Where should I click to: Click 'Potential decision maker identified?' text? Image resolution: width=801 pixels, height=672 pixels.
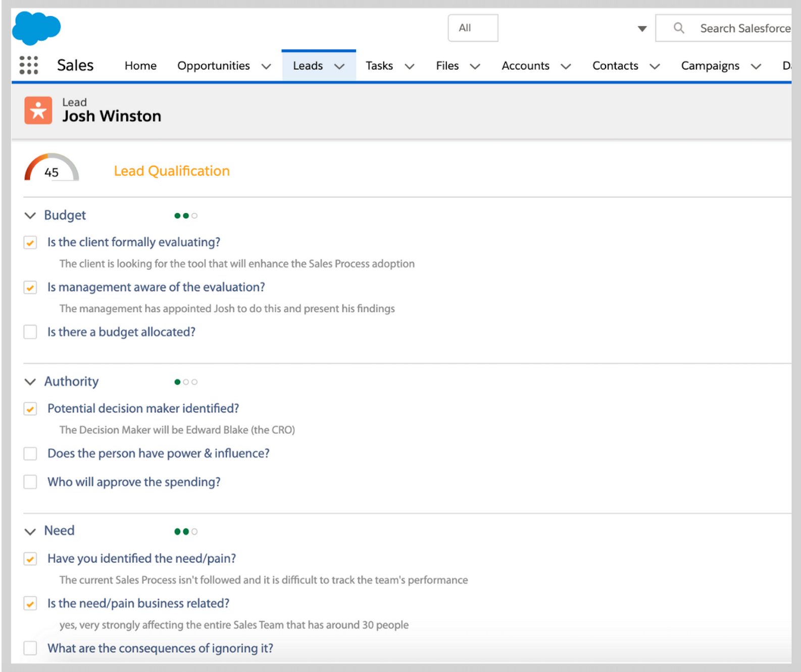click(143, 408)
